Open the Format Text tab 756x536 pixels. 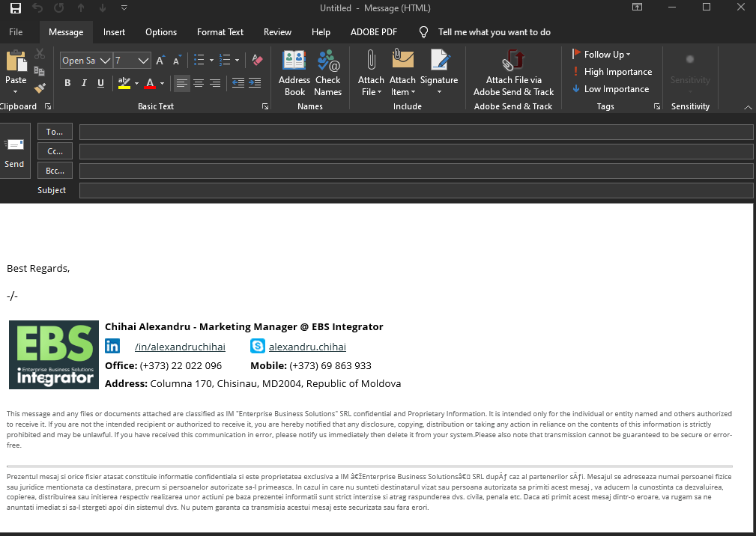click(220, 32)
